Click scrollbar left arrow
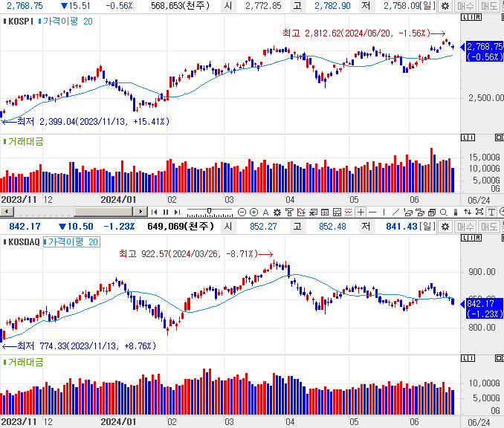504x428 pixels. [x=7, y=212]
